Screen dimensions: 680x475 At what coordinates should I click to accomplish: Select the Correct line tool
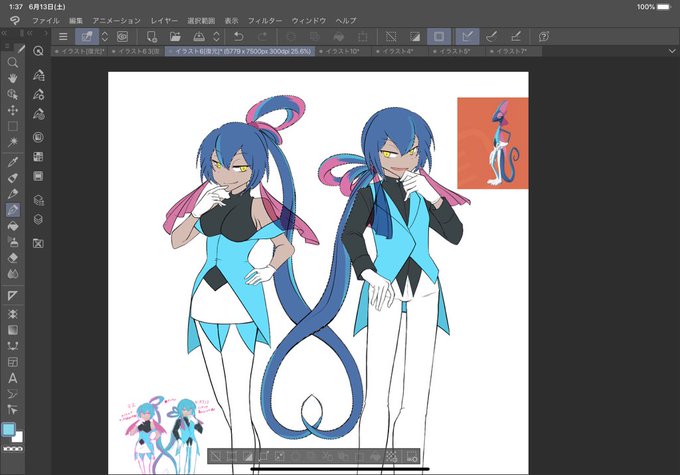coord(13,409)
